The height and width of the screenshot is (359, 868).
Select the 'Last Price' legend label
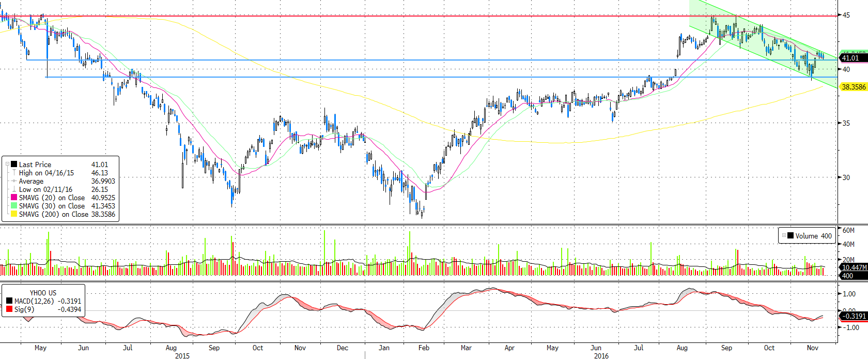(35, 164)
